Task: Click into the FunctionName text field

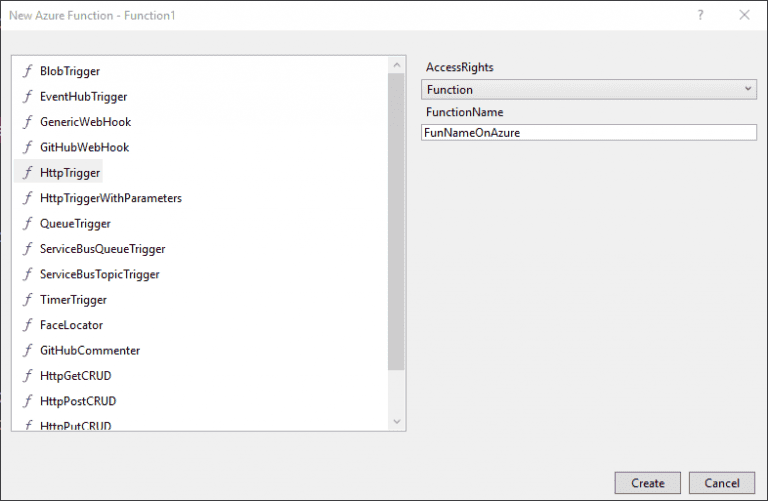Action: (x=588, y=132)
